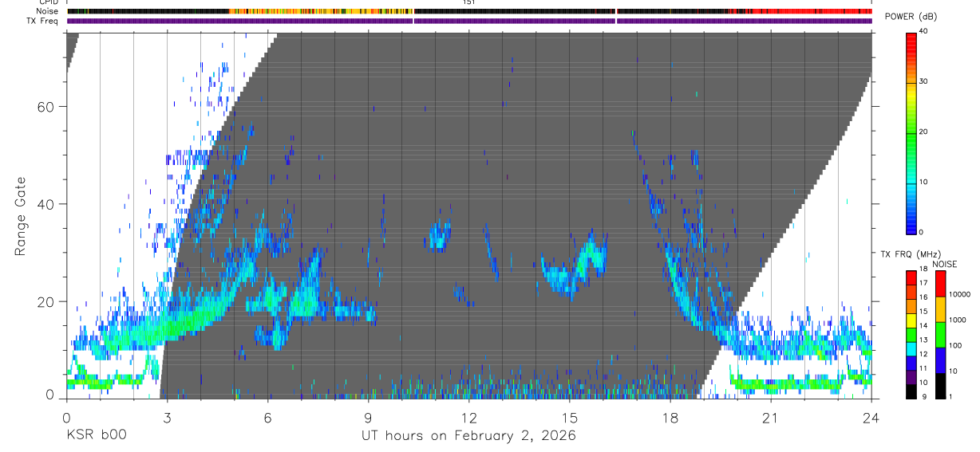Screen dimensions: 980x452
Task: Click the x-axis tick label 15
Action: (569, 418)
